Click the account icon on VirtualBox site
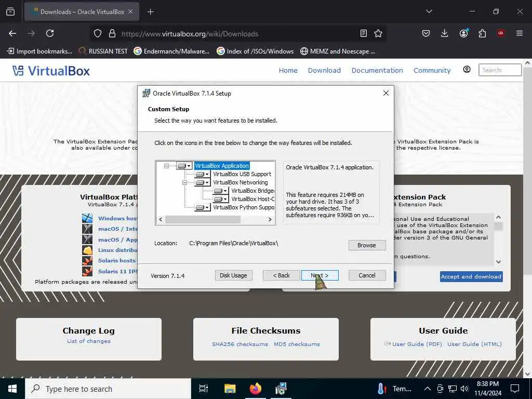 coord(467,70)
